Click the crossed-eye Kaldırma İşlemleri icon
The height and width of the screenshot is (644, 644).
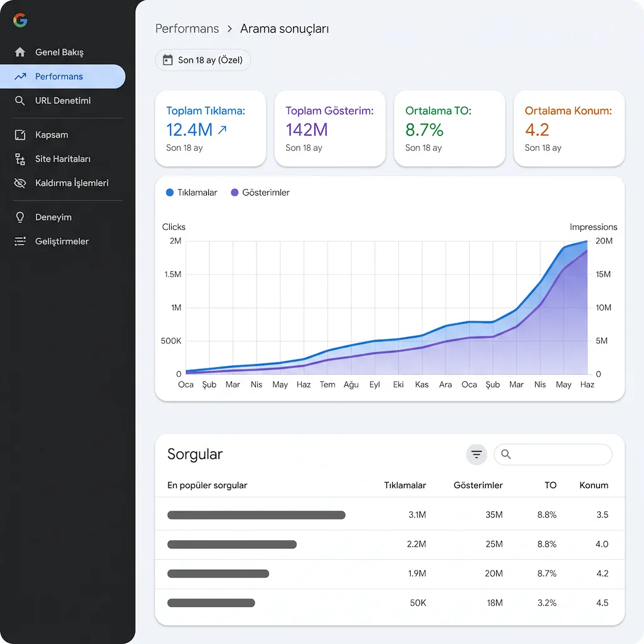(x=20, y=183)
